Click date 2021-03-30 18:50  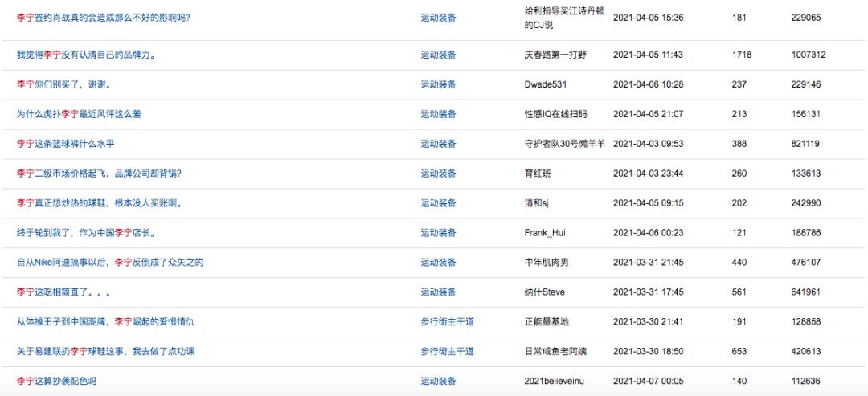[649, 351]
